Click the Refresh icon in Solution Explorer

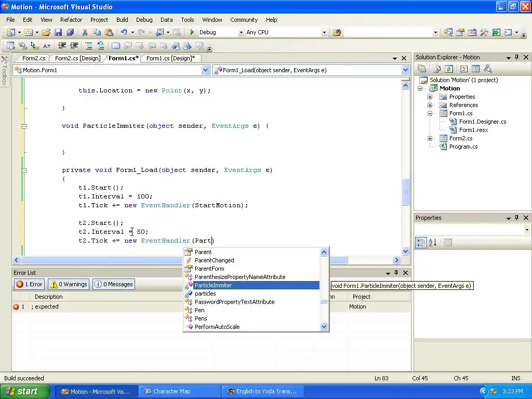448,69
